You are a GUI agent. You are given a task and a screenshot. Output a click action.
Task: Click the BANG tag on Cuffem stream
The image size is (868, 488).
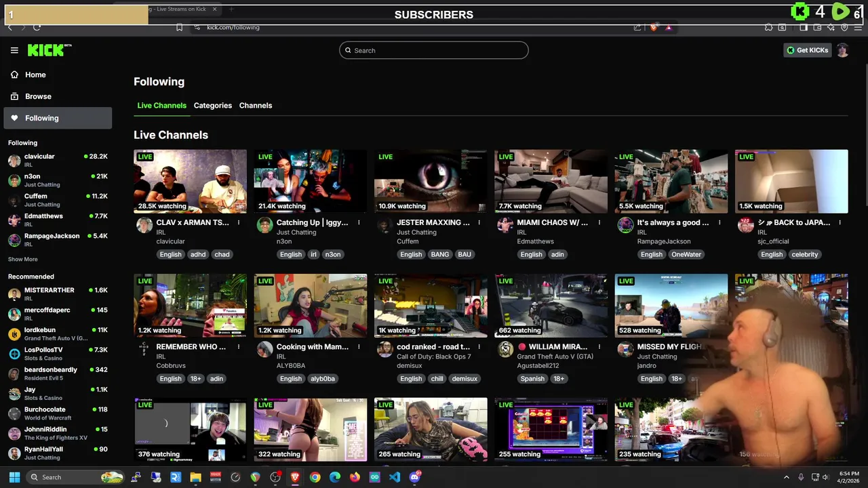pos(440,254)
